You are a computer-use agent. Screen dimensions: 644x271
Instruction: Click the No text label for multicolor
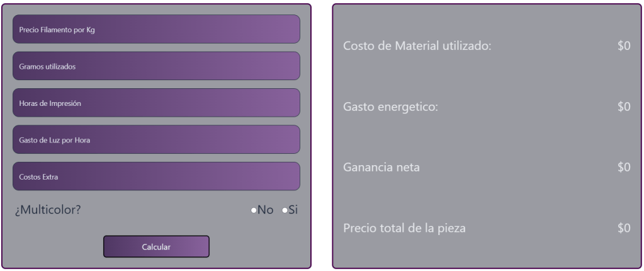265,210
